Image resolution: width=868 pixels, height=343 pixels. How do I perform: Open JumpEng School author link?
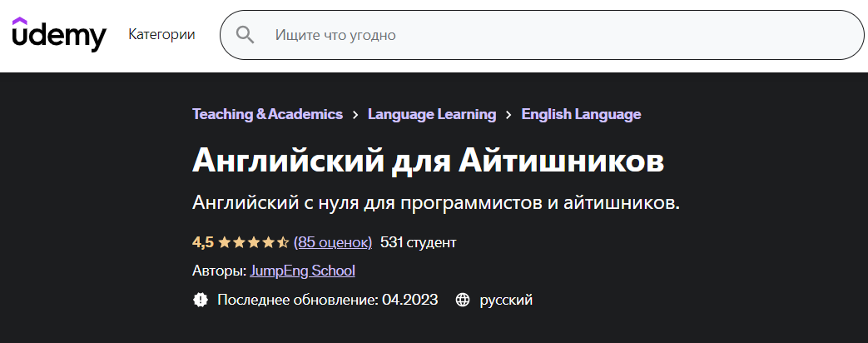coord(302,271)
